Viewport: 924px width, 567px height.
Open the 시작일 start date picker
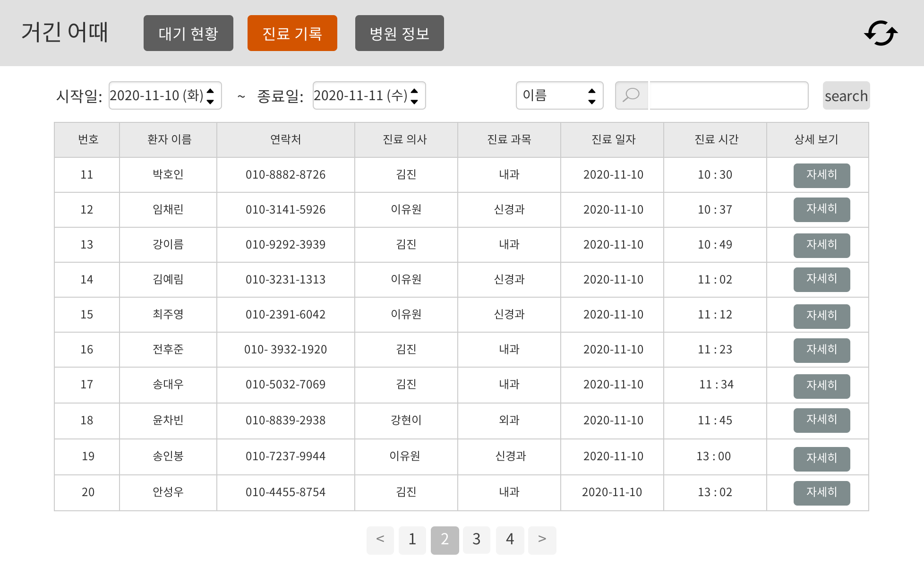point(165,95)
